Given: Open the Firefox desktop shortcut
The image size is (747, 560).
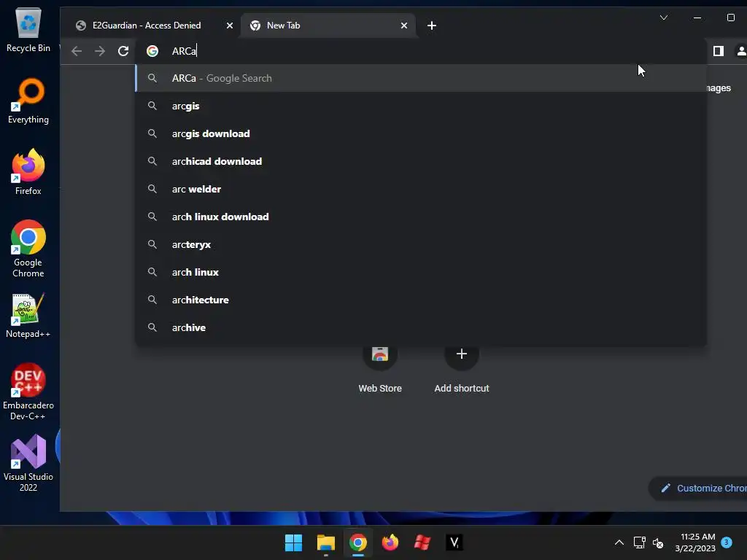Looking at the screenshot, I should [x=28, y=172].
